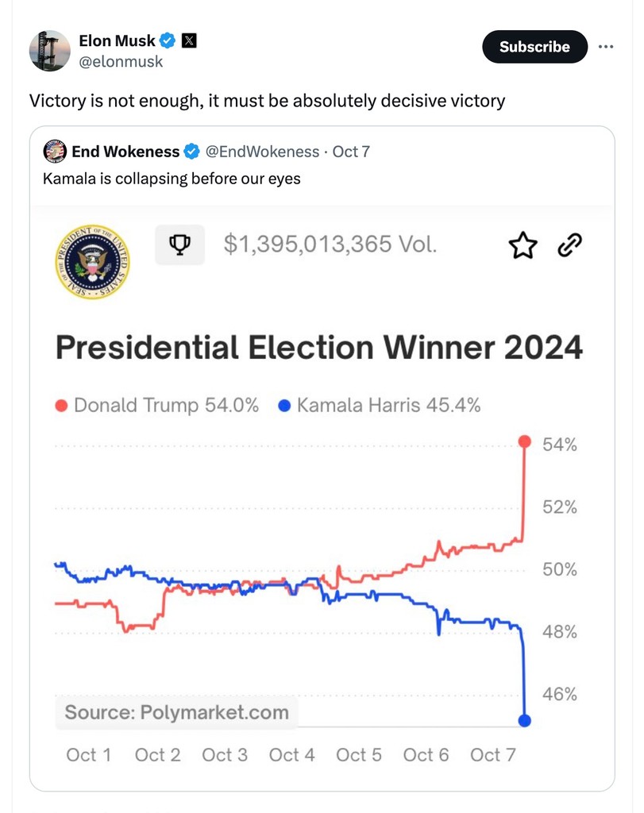Click the blue verified badge beside Elon Musk
Viewport: 644px width, 813px height.
click(167, 40)
